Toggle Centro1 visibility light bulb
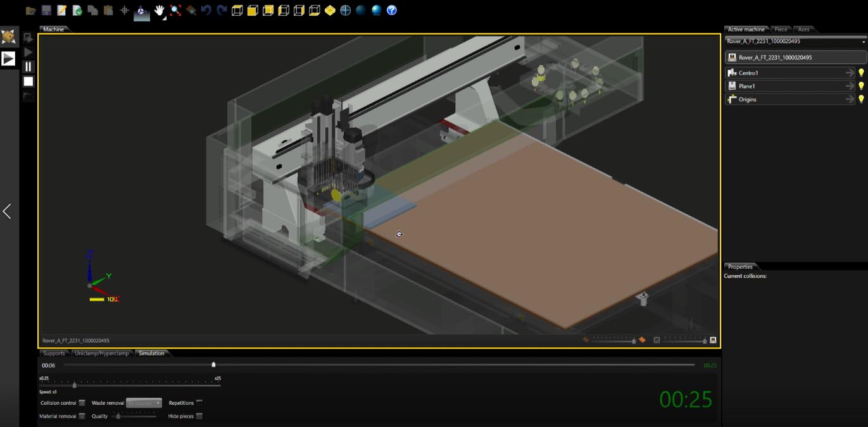The width and height of the screenshot is (868, 427). (861, 73)
